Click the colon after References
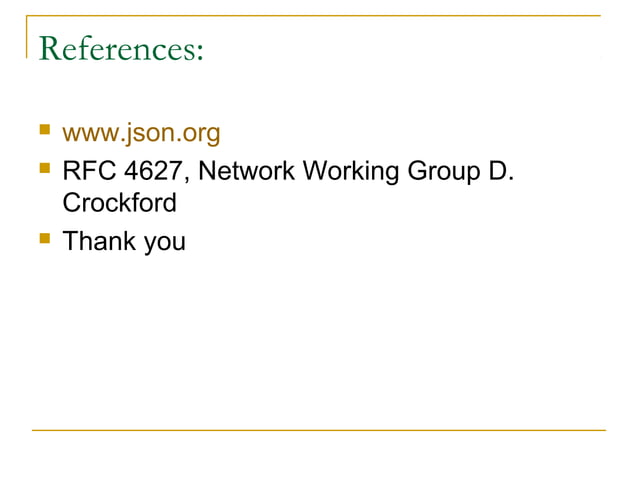This screenshot has width=638, height=478. [x=200, y=52]
